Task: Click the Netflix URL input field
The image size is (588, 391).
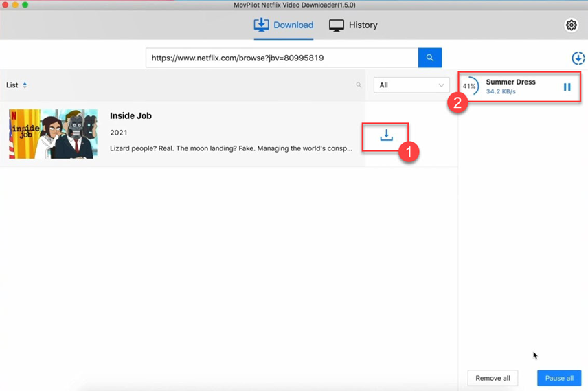Action: click(282, 58)
